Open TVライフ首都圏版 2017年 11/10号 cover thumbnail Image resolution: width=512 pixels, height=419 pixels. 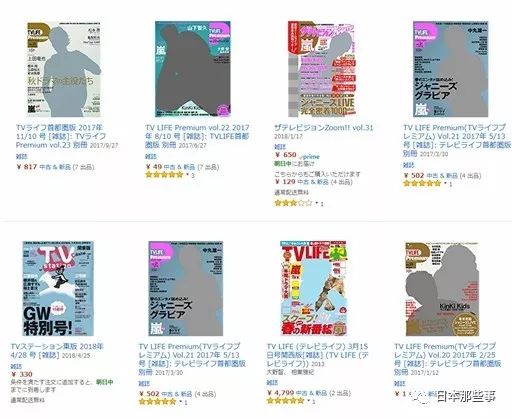(x=64, y=69)
